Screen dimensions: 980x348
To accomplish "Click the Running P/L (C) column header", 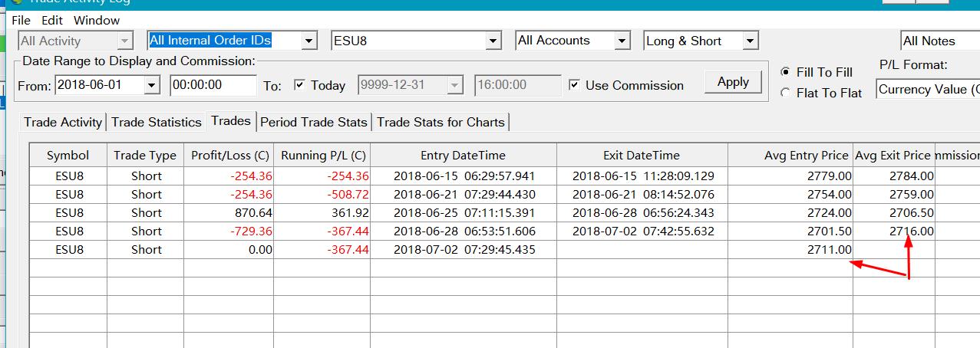I will coord(323,156).
